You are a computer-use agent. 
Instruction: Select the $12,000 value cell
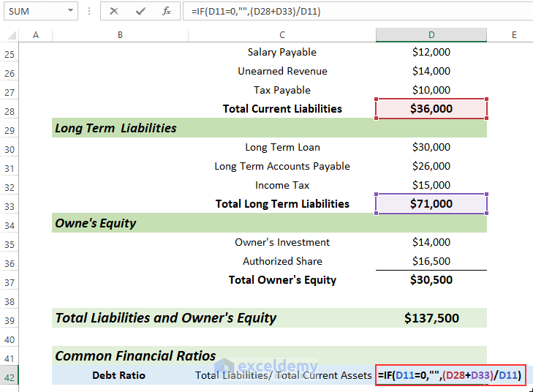(431, 52)
